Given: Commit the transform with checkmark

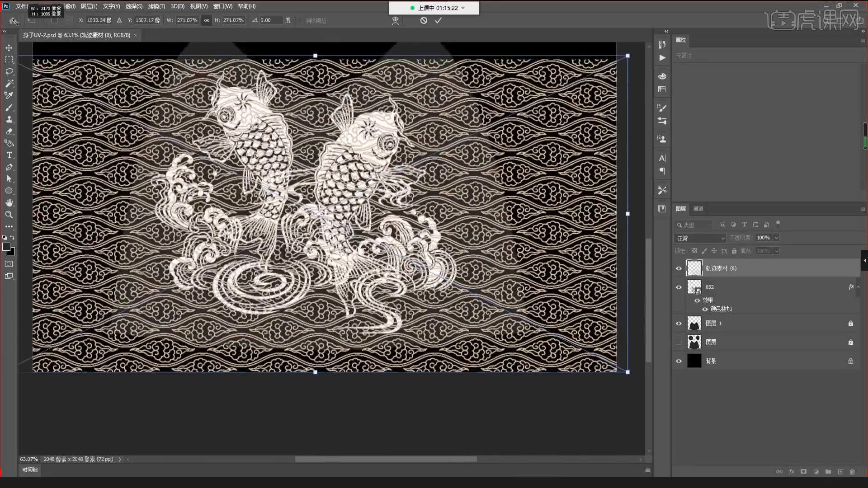Looking at the screenshot, I should [438, 20].
